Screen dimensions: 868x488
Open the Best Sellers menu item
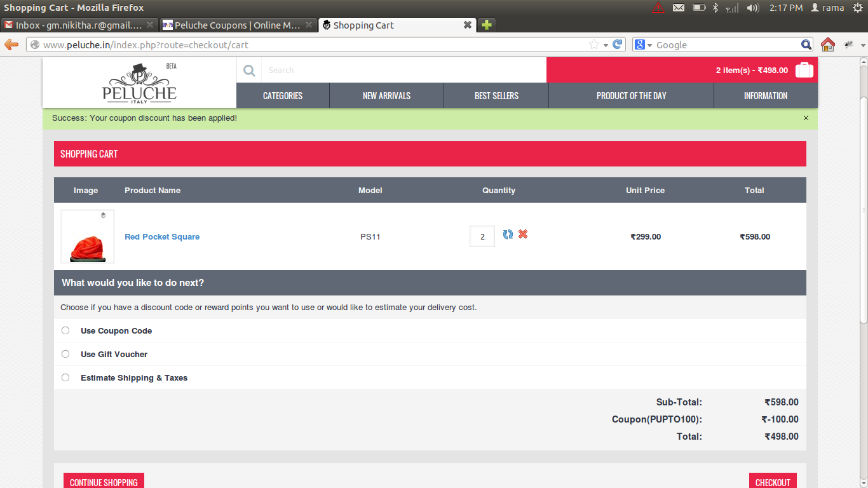coord(496,96)
